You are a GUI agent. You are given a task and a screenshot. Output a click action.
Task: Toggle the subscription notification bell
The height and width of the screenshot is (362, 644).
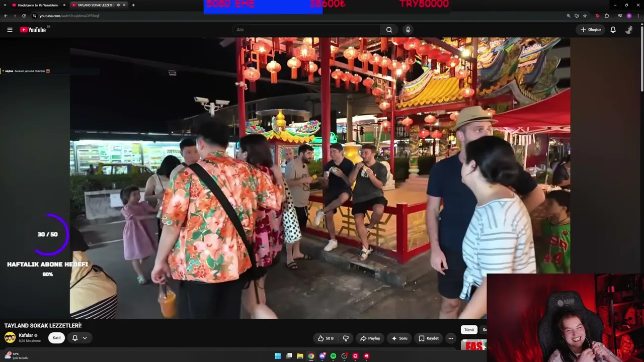point(75,338)
